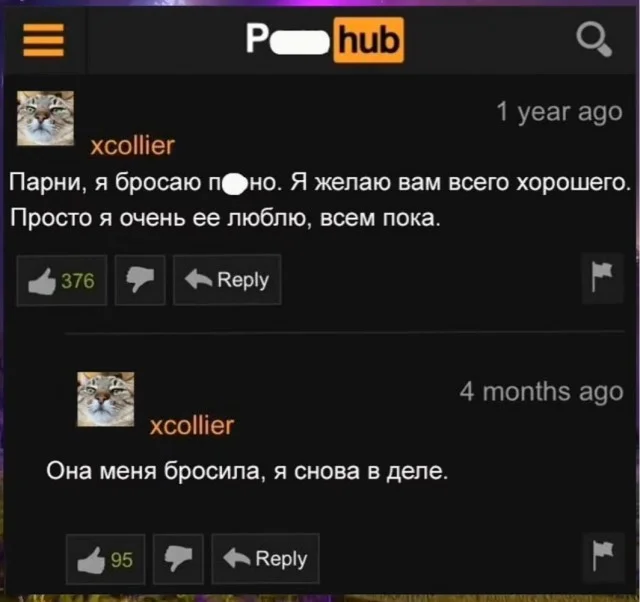Flag the first comment from 1 year ago
This screenshot has width=640, height=602.
tap(602, 278)
